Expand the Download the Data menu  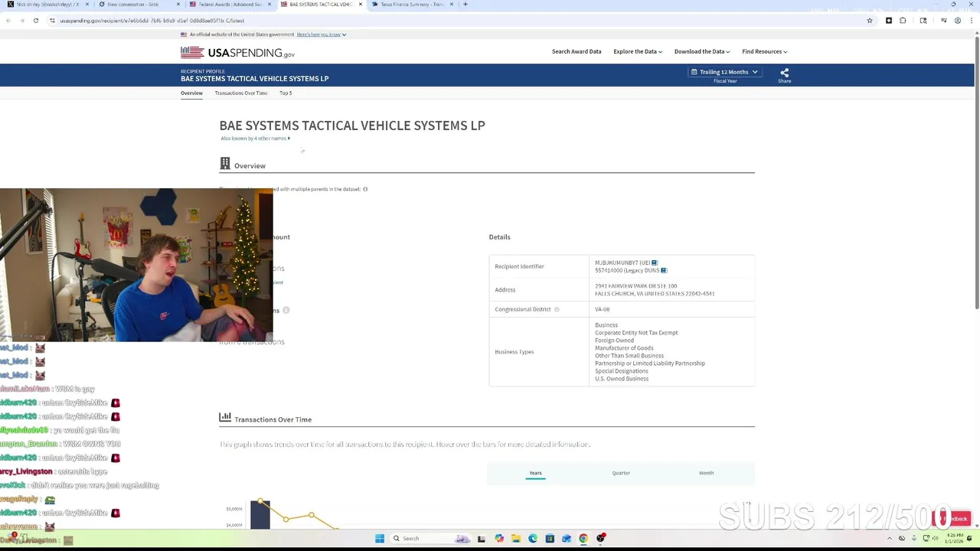coord(702,51)
